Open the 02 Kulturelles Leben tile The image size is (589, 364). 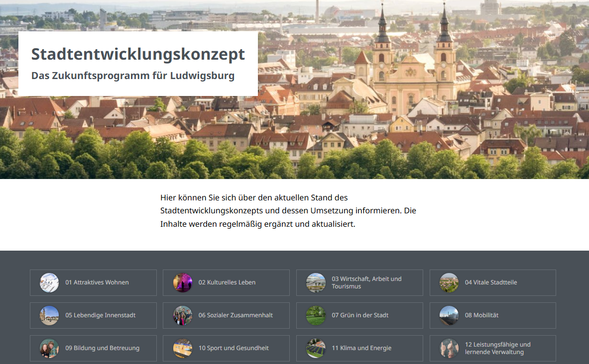pos(226,282)
